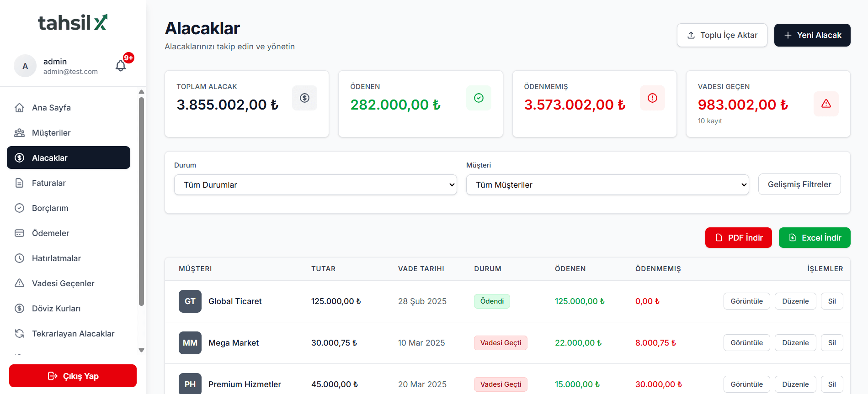Open the notifications bell icon
The image size is (868, 394).
pos(121,66)
